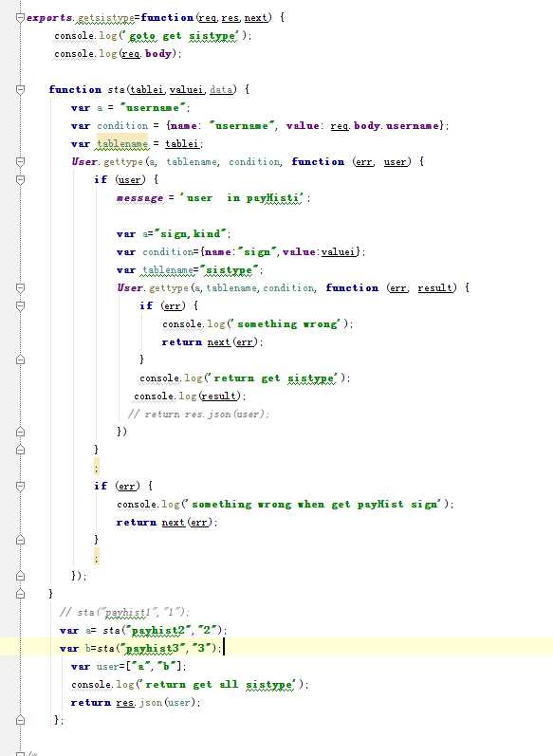Fold the User.gettype callback with (err, user)
553x756 pixels.
(20, 162)
